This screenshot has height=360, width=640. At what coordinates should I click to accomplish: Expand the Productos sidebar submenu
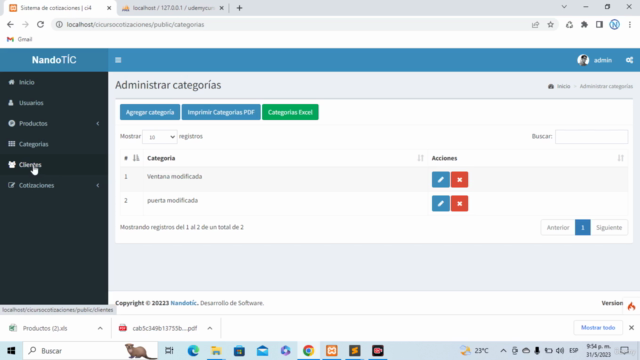(54, 123)
